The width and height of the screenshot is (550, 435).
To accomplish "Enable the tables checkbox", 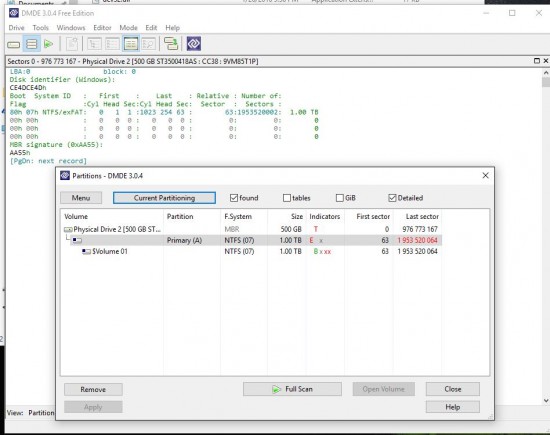I will [x=287, y=198].
